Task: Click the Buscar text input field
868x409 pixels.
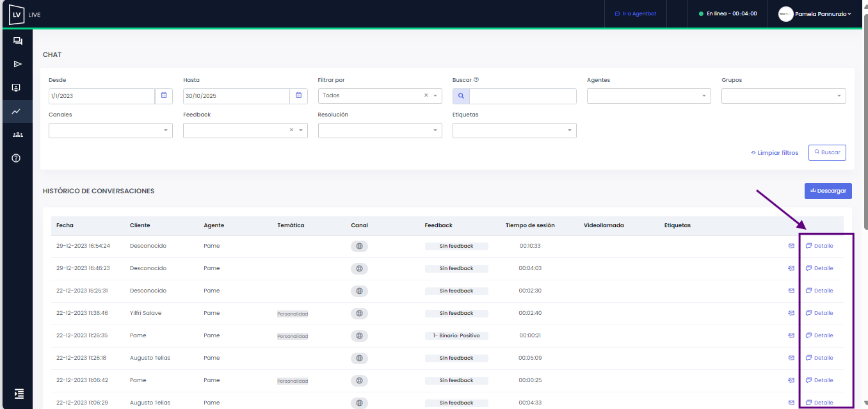Action: click(523, 96)
